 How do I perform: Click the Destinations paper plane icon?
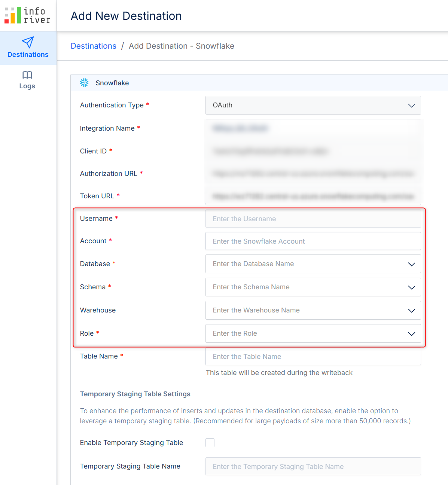point(28,42)
